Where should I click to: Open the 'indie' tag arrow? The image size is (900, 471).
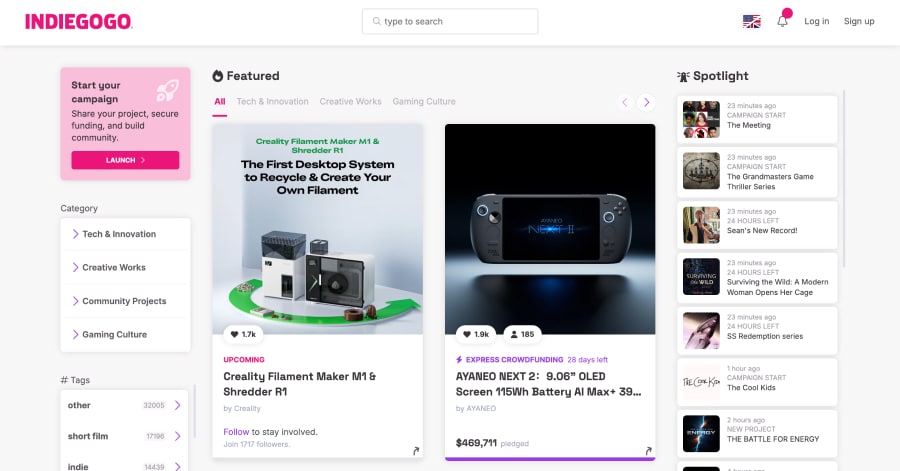[177, 466]
